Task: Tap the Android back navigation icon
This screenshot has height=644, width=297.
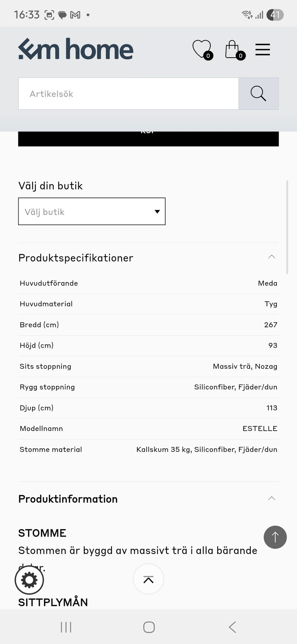Action: point(232,627)
